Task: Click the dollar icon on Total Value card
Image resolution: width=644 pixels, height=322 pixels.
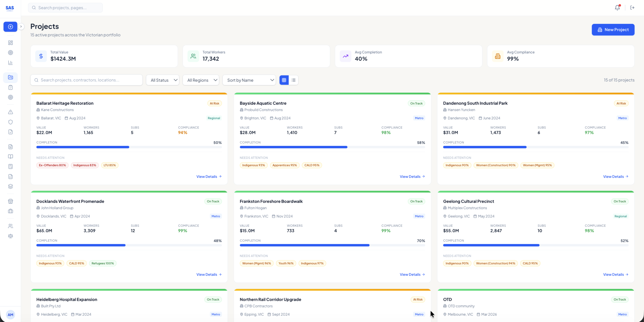Action: pyautogui.click(x=41, y=56)
